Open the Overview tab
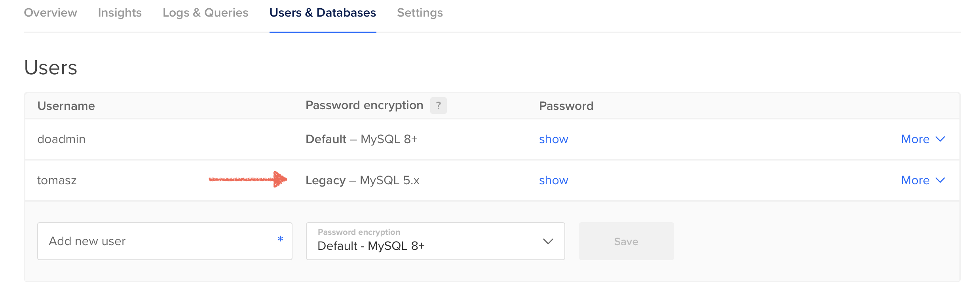This screenshot has width=980, height=291. 50,13
